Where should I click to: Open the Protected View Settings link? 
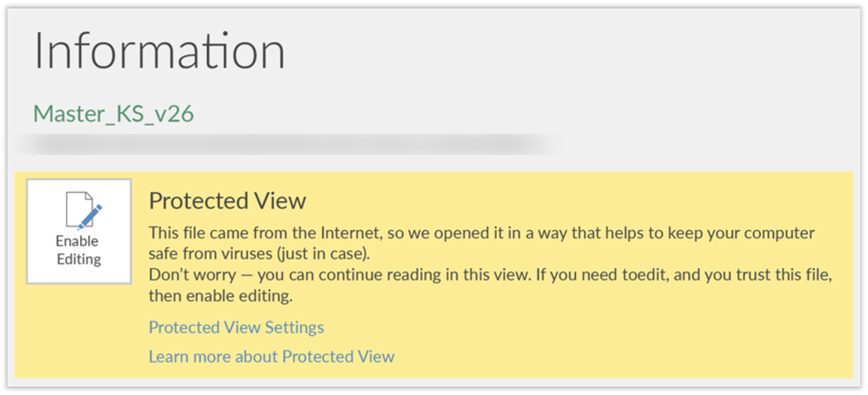click(236, 327)
